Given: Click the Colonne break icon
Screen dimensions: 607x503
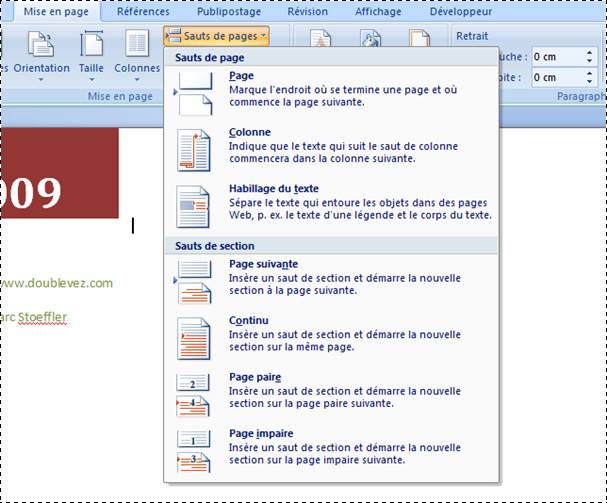Looking at the screenshot, I should [194, 150].
